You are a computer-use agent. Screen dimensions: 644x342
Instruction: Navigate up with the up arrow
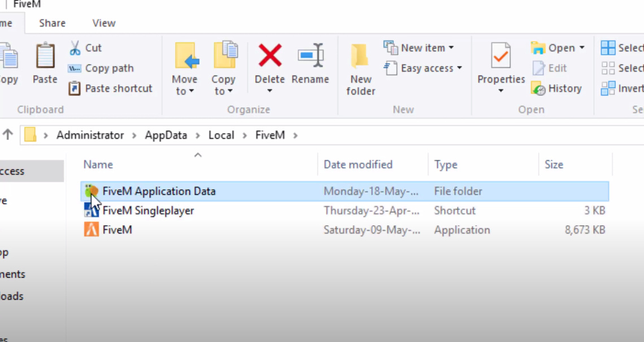pos(8,135)
